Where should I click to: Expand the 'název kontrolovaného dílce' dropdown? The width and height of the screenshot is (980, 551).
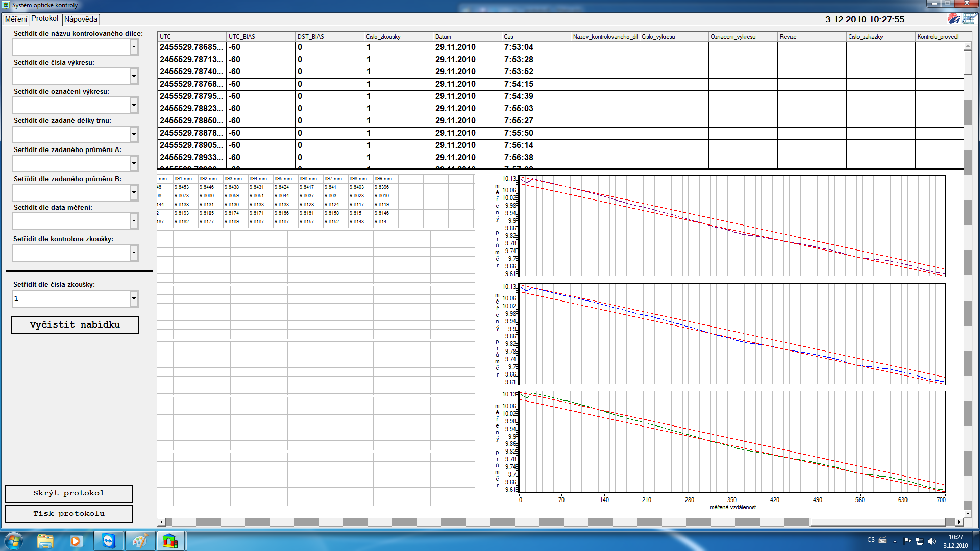pos(134,47)
